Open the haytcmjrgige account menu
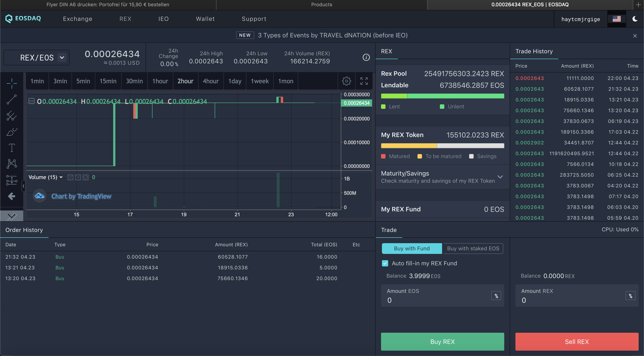The width and height of the screenshot is (644, 356). pos(580,19)
